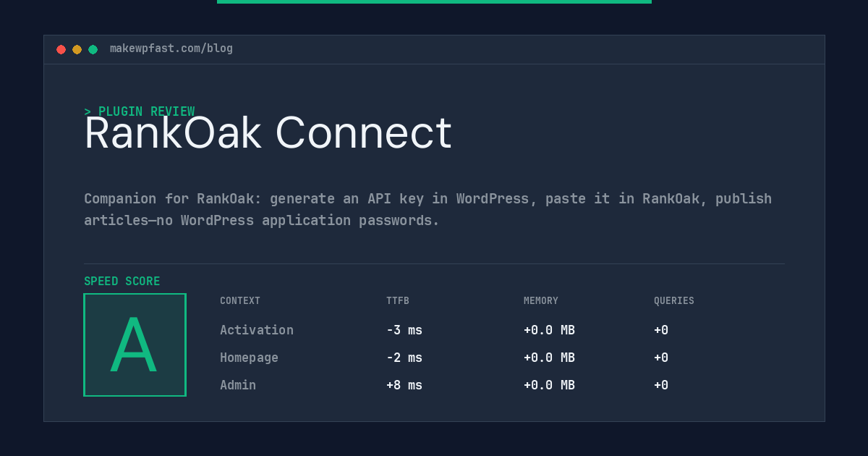The image size is (868, 456).
Task: Select the Activation row label
Action: [x=257, y=330]
